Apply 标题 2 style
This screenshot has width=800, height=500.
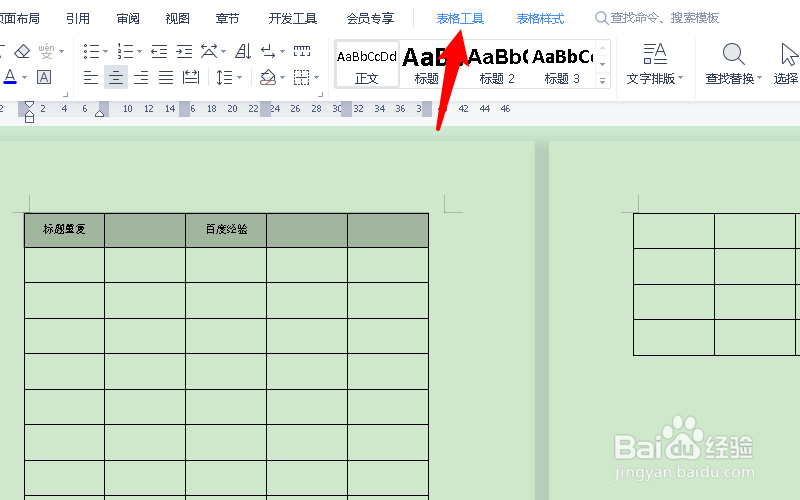tap(497, 64)
